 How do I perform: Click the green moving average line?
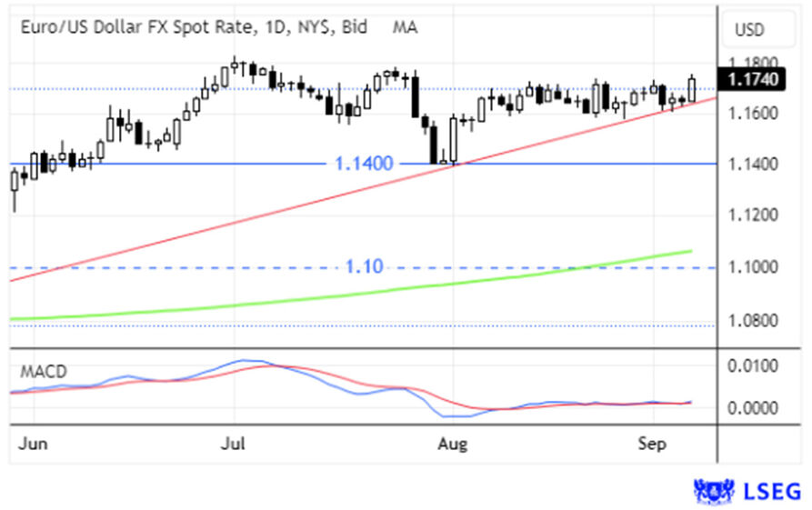[351, 295]
